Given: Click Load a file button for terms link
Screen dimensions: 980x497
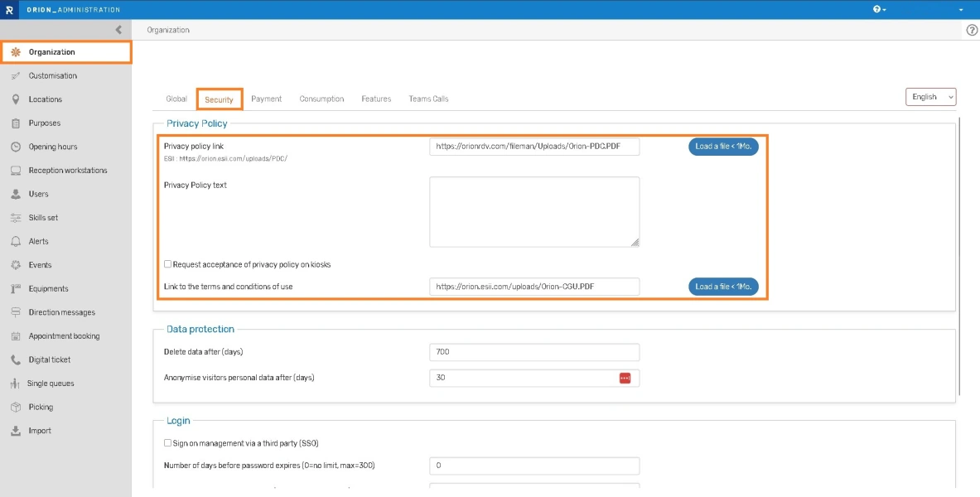Looking at the screenshot, I should point(722,287).
